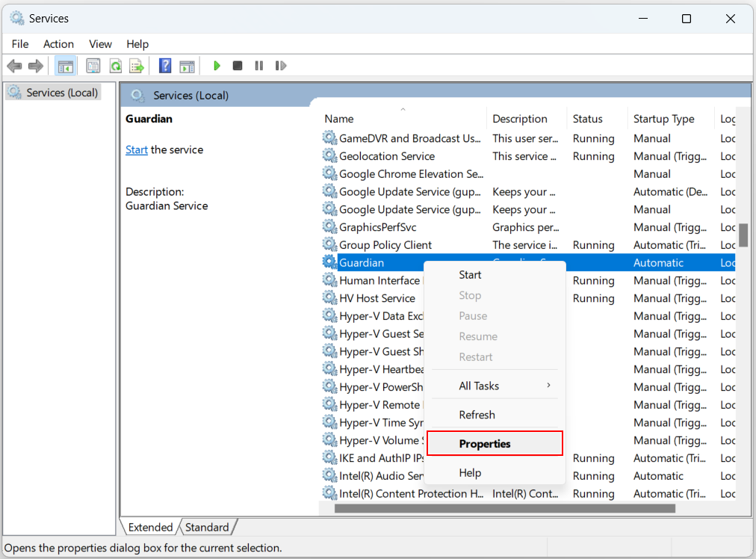Switch to the Standard tab
This screenshot has width=756, height=559.
(x=207, y=527)
